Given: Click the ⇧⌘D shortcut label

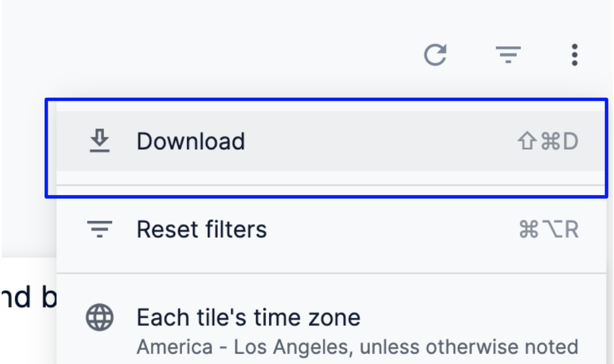Looking at the screenshot, I should (547, 142).
